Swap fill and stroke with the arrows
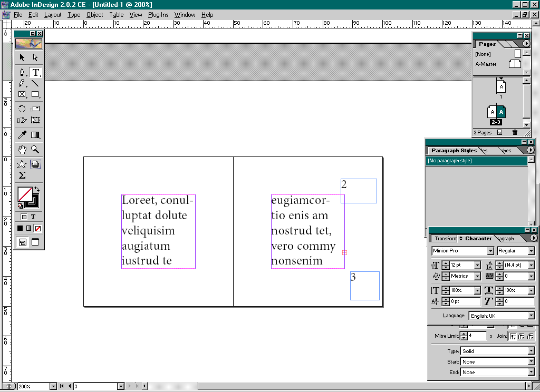The height and width of the screenshot is (392, 540). click(37, 189)
